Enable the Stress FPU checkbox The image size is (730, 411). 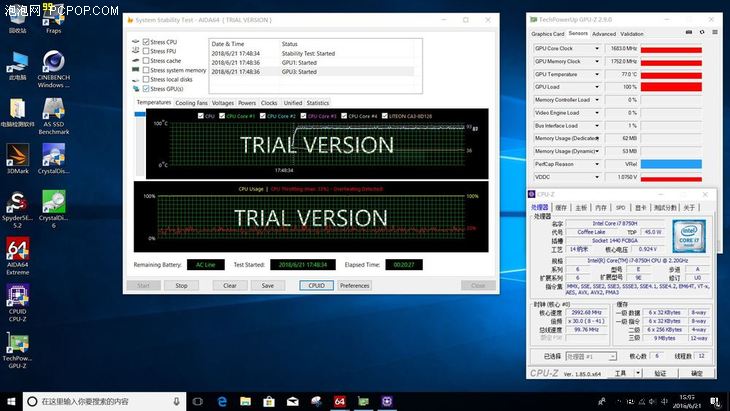(x=145, y=51)
